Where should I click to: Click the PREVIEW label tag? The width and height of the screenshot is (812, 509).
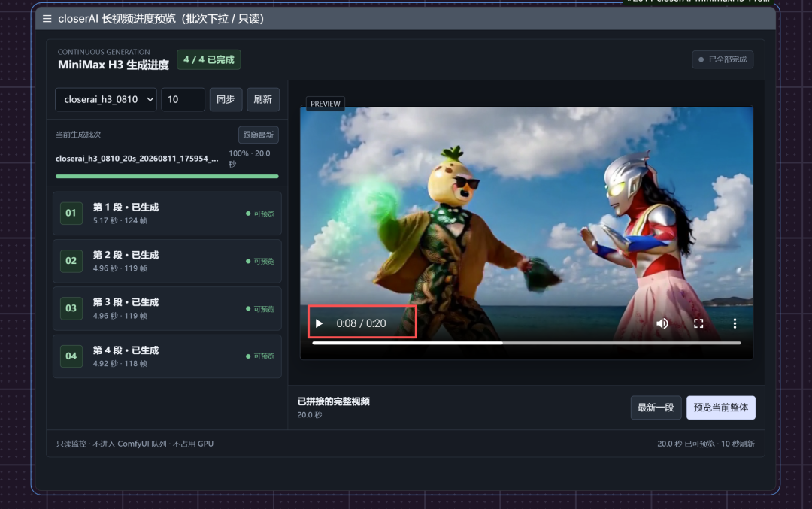pos(326,104)
